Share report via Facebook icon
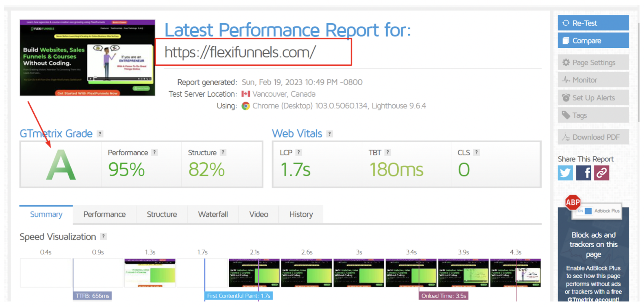This screenshot has width=644, height=307. pos(583,173)
